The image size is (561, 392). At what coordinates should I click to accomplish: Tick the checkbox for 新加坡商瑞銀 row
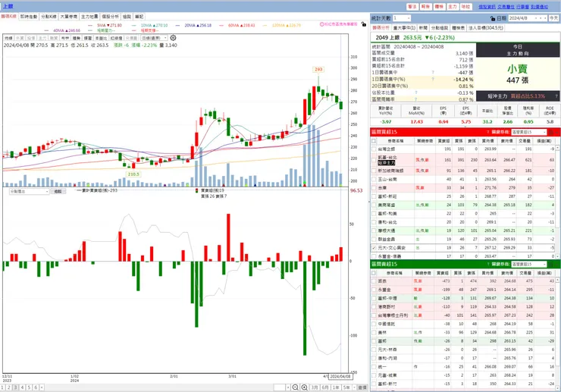pos(374,171)
